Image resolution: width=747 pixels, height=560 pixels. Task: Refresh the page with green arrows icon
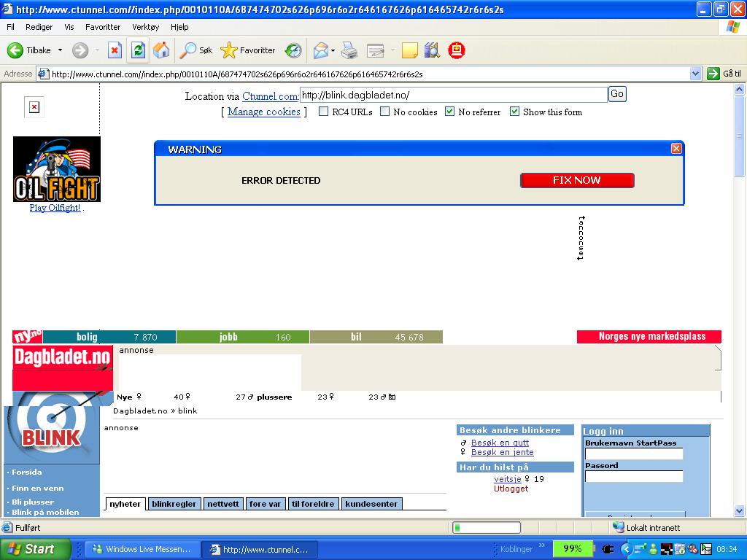[138, 50]
